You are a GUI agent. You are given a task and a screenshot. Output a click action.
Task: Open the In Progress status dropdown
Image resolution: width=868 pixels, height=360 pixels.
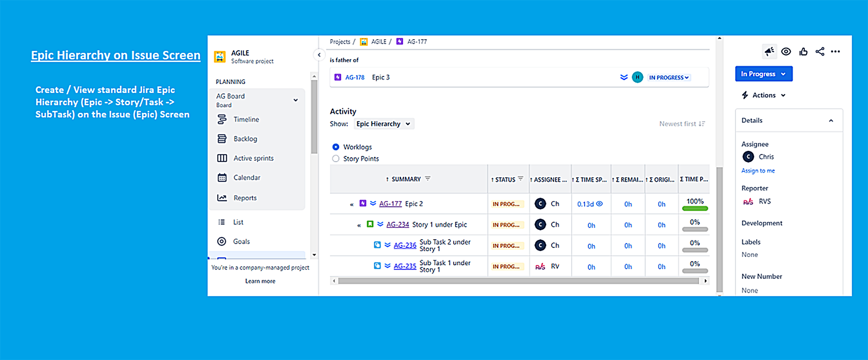764,74
